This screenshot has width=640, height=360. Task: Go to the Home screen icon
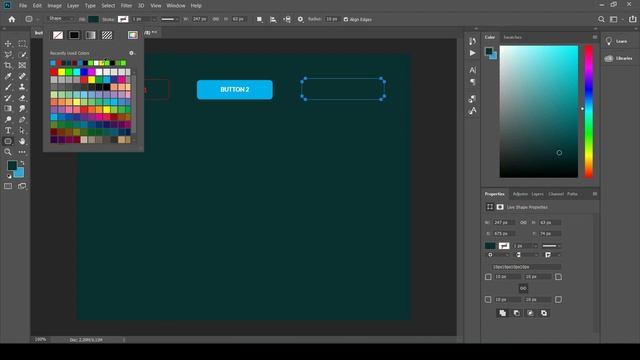(12, 19)
